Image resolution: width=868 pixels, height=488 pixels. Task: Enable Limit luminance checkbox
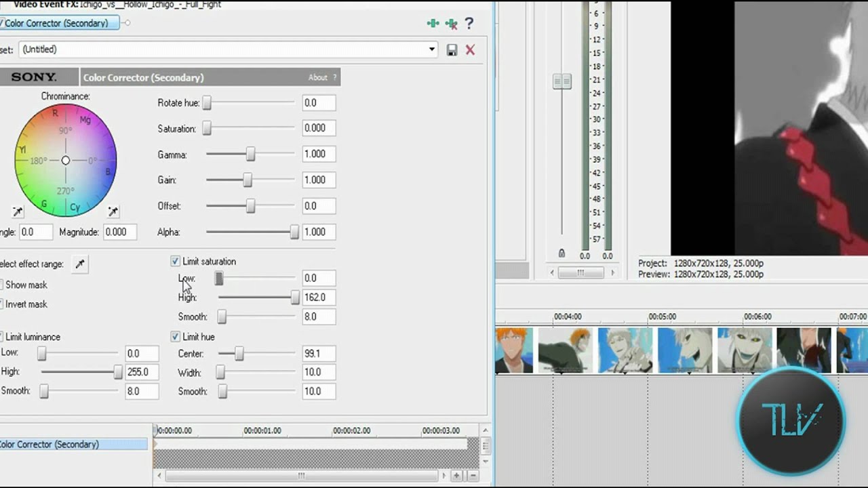pyautogui.click(x=1, y=336)
